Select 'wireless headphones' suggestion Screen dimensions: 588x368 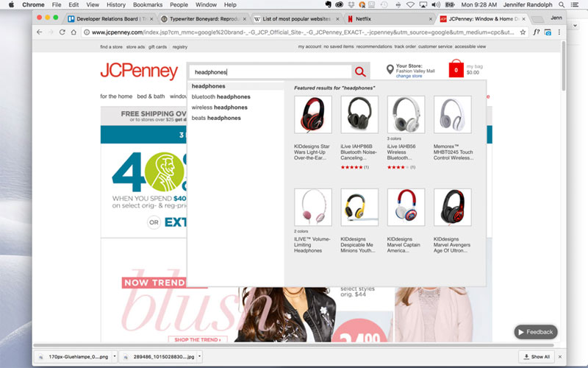[x=219, y=107]
